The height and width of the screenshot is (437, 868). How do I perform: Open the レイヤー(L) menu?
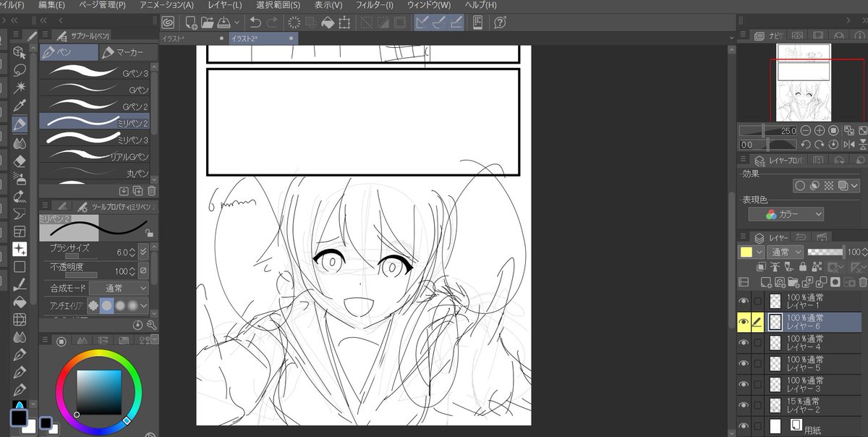tap(224, 5)
